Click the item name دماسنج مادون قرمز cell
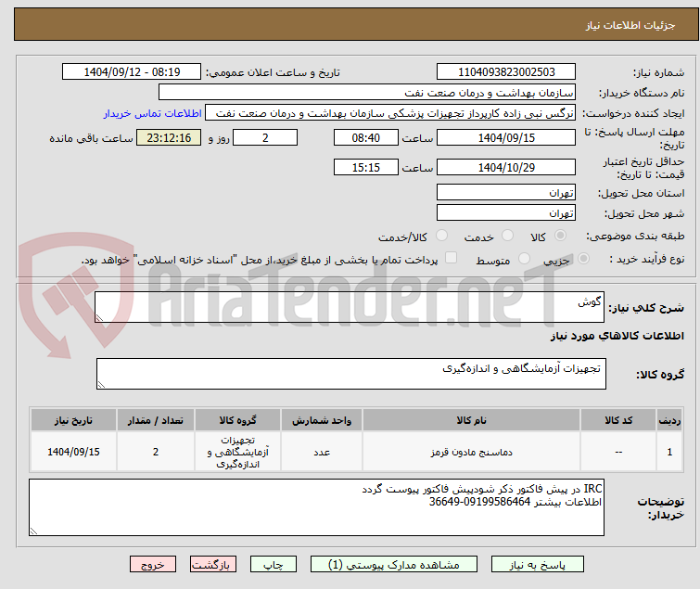This screenshot has height=589, width=700. pos(471,452)
